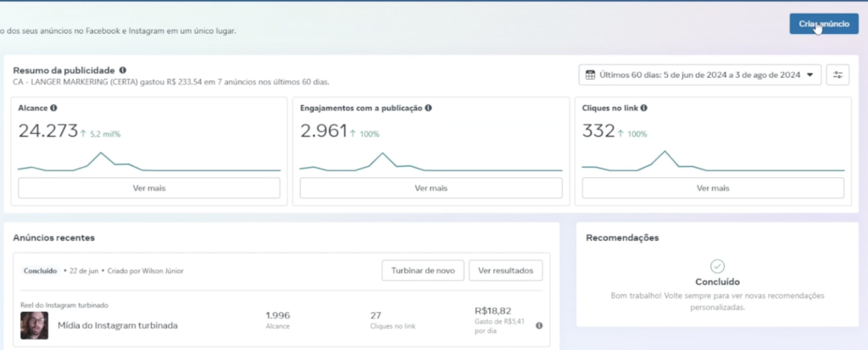Click the calendar icon in date selector
868x350 pixels.
591,75
